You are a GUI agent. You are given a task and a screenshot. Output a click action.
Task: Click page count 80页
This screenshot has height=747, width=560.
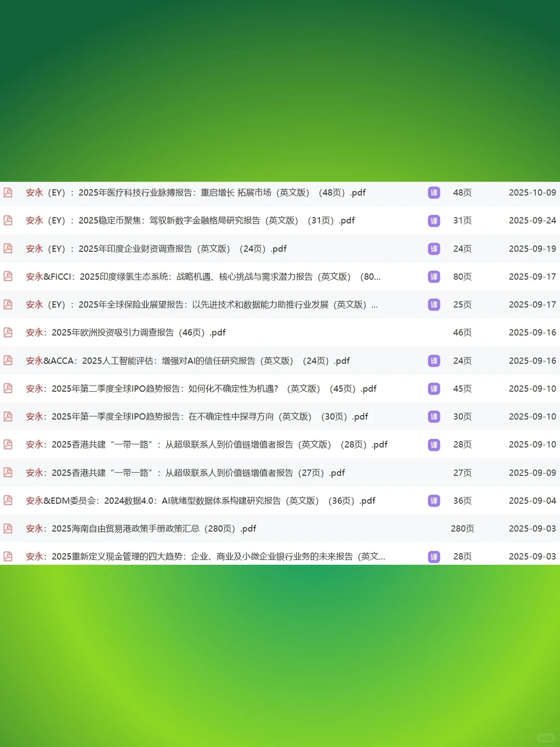coord(463,276)
